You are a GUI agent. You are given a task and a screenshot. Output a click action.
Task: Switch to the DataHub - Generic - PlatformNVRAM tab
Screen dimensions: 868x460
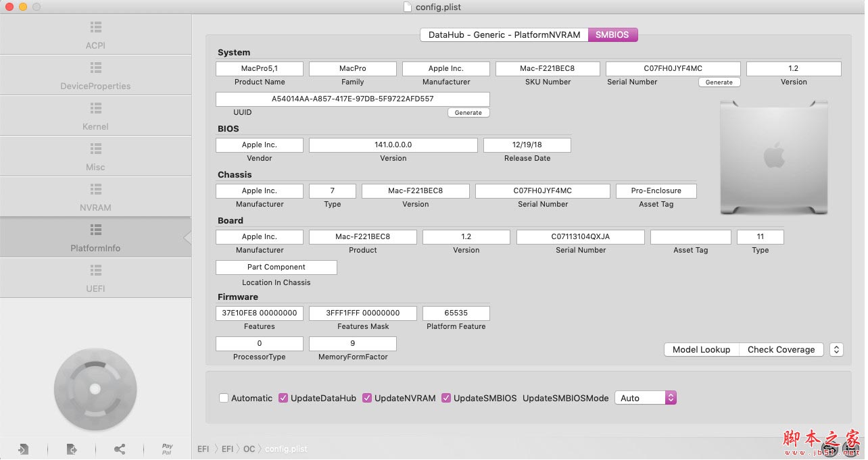[503, 34]
